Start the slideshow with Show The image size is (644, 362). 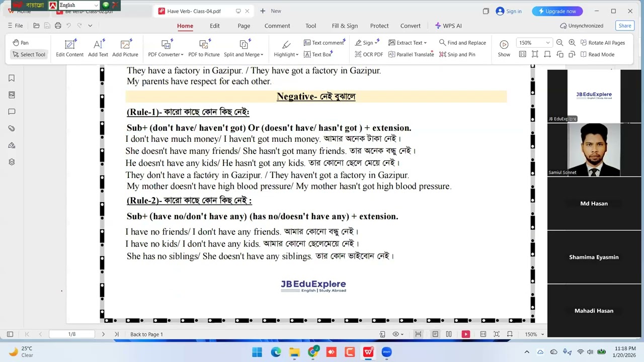[504, 48]
